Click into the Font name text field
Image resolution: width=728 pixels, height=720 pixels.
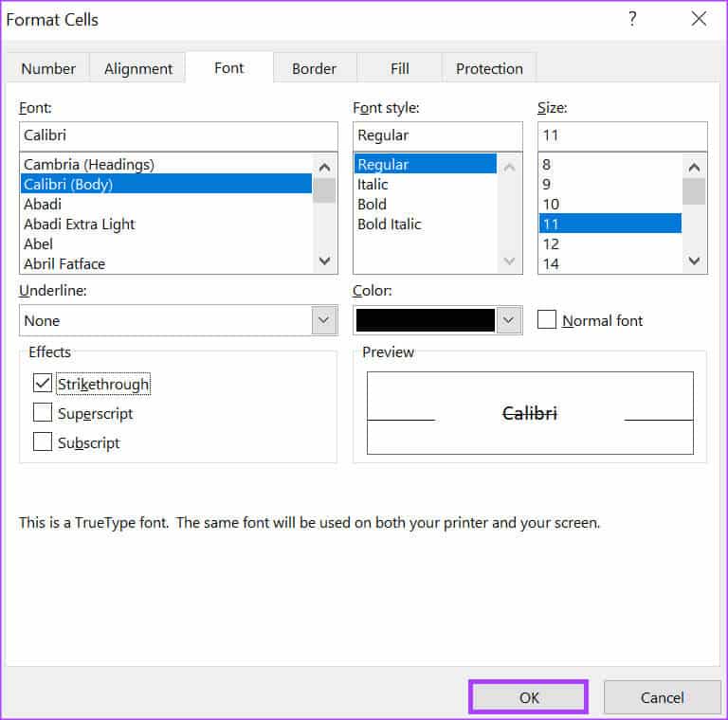[x=178, y=135]
